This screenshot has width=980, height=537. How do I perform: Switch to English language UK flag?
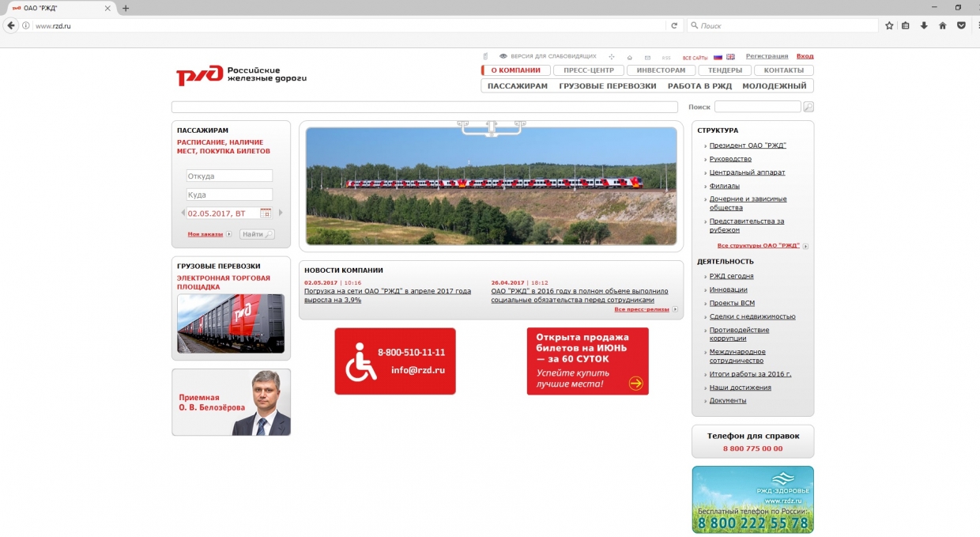pos(730,57)
